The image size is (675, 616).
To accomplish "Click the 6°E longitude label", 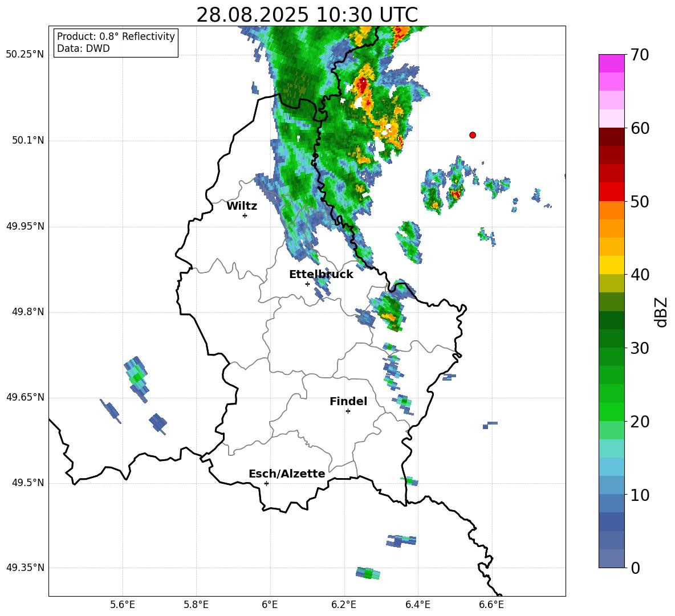I will 270,605.
